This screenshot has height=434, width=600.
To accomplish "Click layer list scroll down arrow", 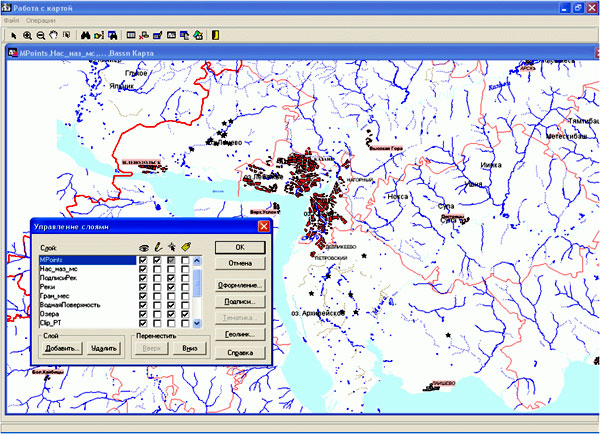I will tap(197, 323).
